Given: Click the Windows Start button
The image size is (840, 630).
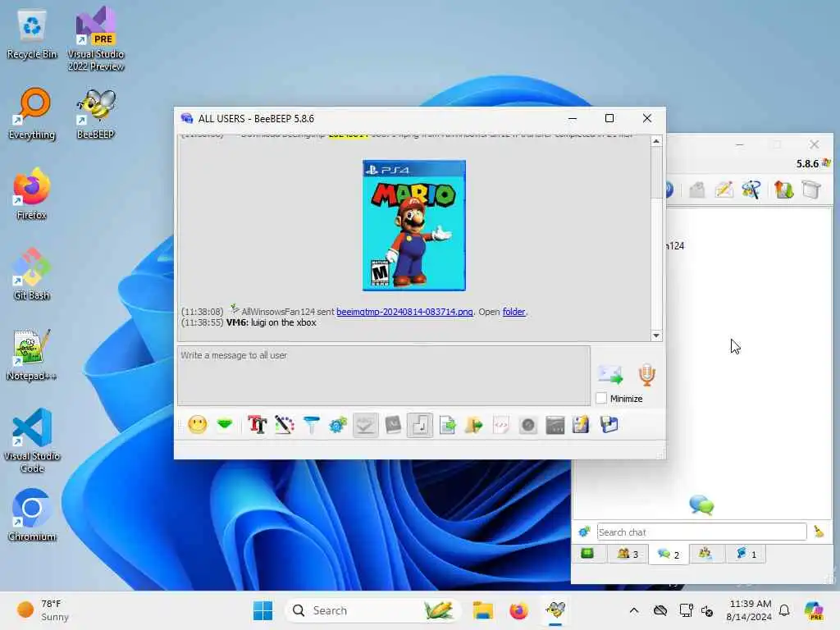Looking at the screenshot, I should click(262, 610).
